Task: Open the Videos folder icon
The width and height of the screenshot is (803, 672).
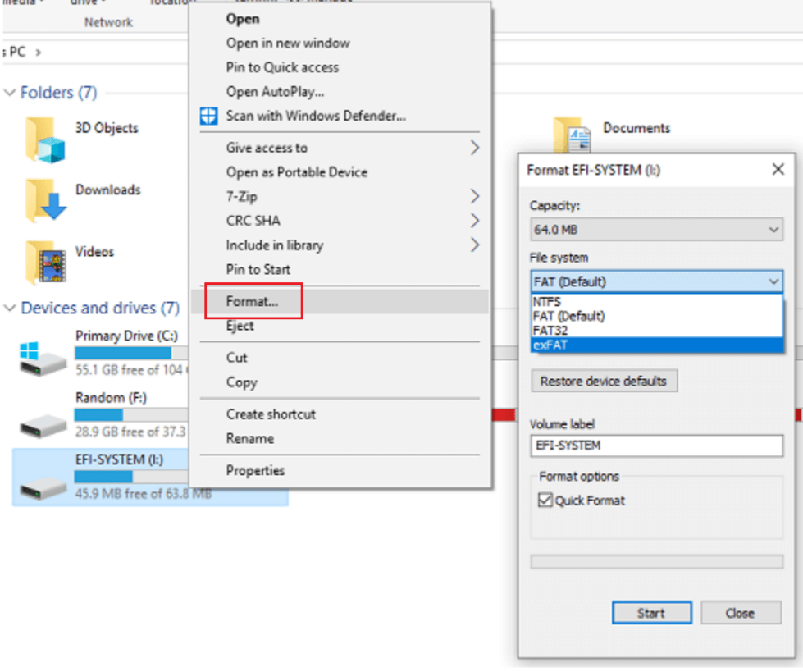Action: click(x=45, y=261)
